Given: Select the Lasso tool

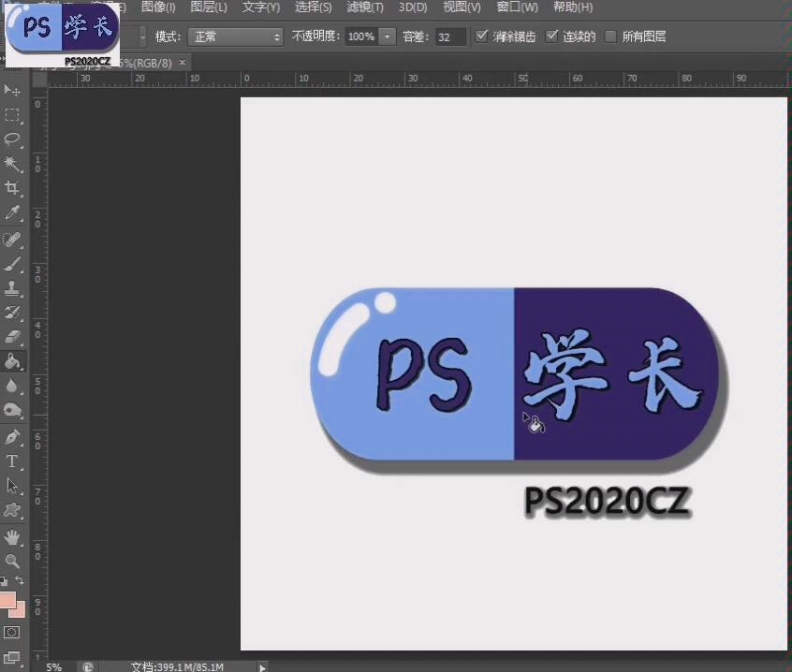Looking at the screenshot, I should tap(12, 139).
